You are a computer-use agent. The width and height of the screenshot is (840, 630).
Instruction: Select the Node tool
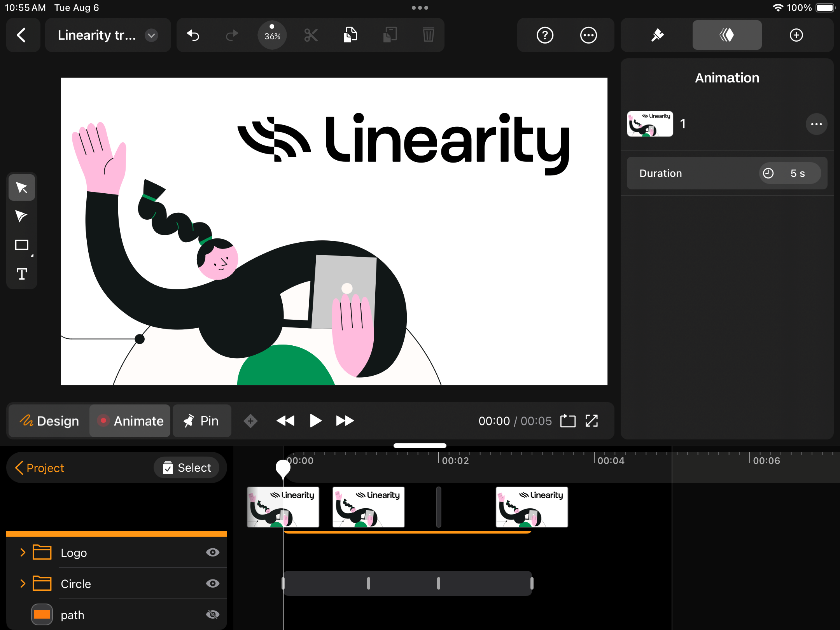click(x=22, y=216)
